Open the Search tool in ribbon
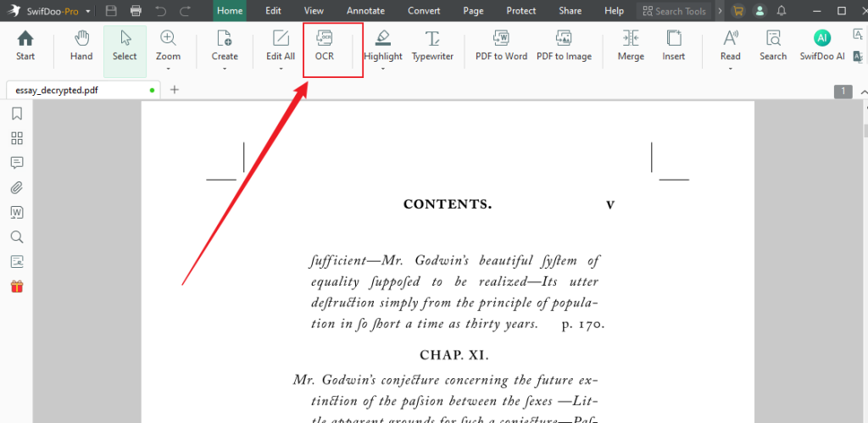 click(773, 46)
